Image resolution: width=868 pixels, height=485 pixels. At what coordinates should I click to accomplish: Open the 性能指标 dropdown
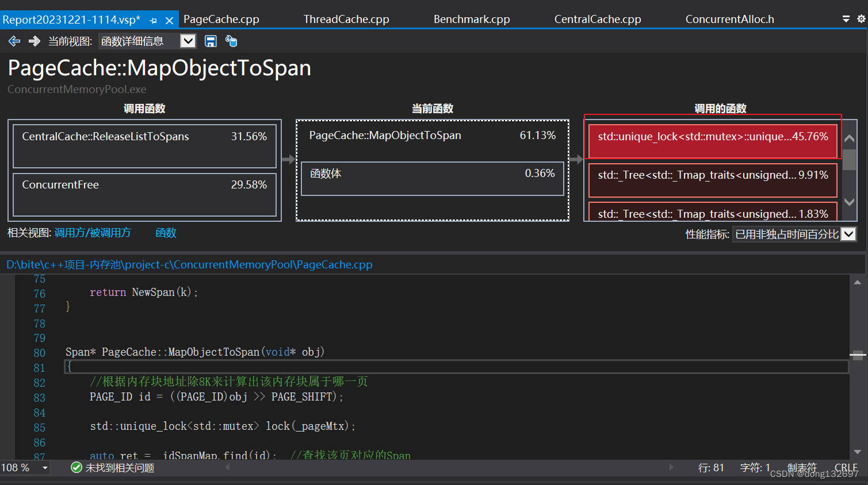pos(794,234)
